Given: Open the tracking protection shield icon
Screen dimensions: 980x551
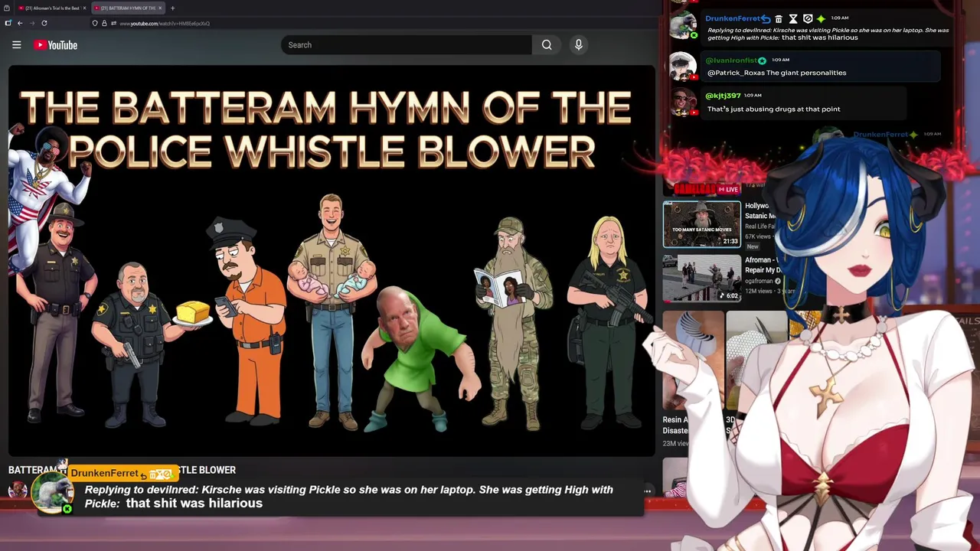Looking at the screenshot, I should 95,23.
